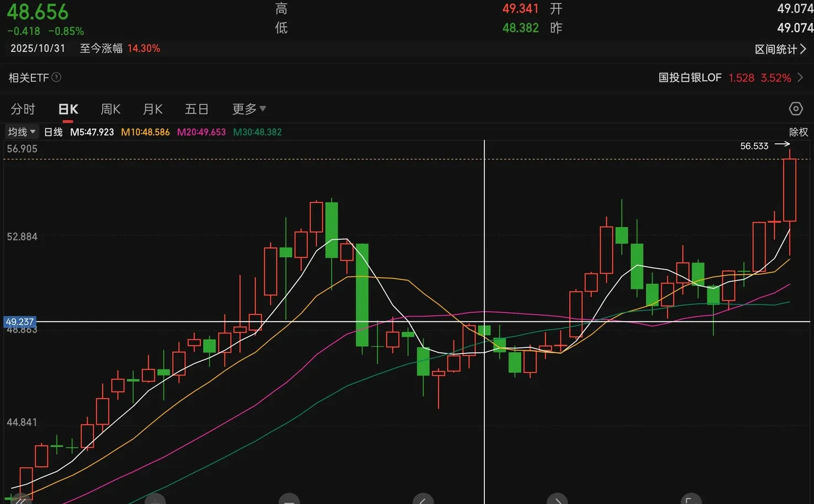Open fullscreen mode with the bottom-right icon
This screenshot has width=814, height=504.
(691, 500)
